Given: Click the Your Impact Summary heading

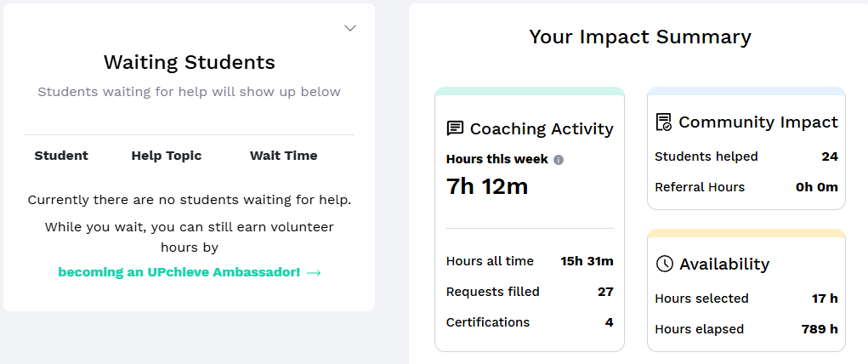Looking at the screenshot, I should (640, 37).
